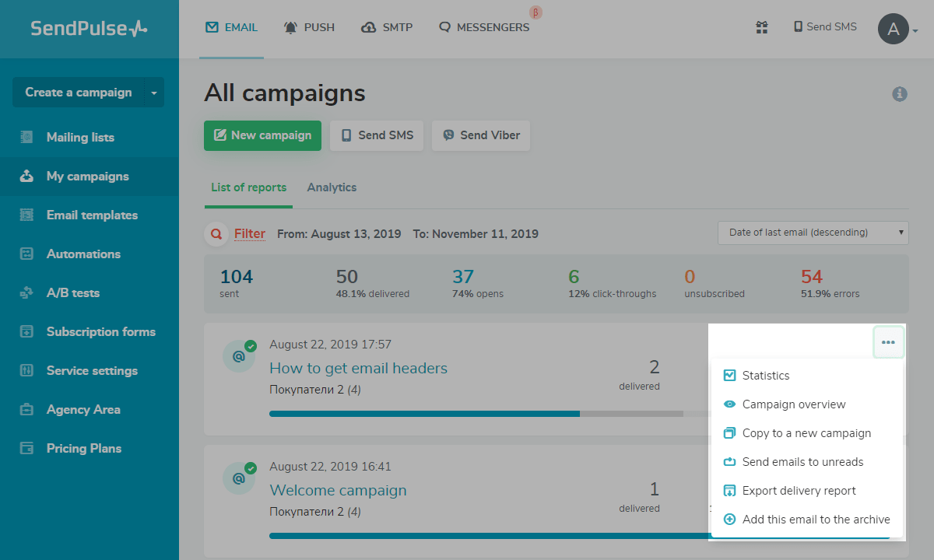Click the Email templates sidebar icon
934x560 pixels.
pyautogui.click(x=27, y=215)
